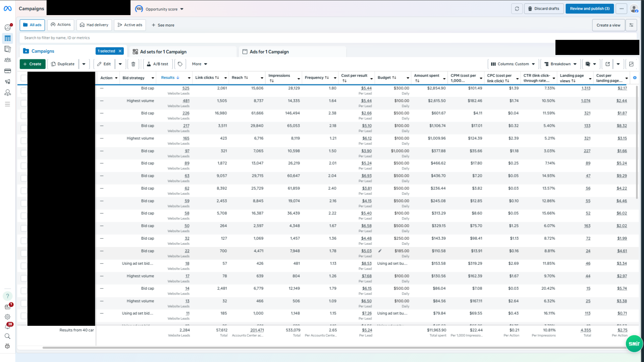Switch to Ads for 1 Campaign tab
644x362 pixels.
(x=269, y=52)
